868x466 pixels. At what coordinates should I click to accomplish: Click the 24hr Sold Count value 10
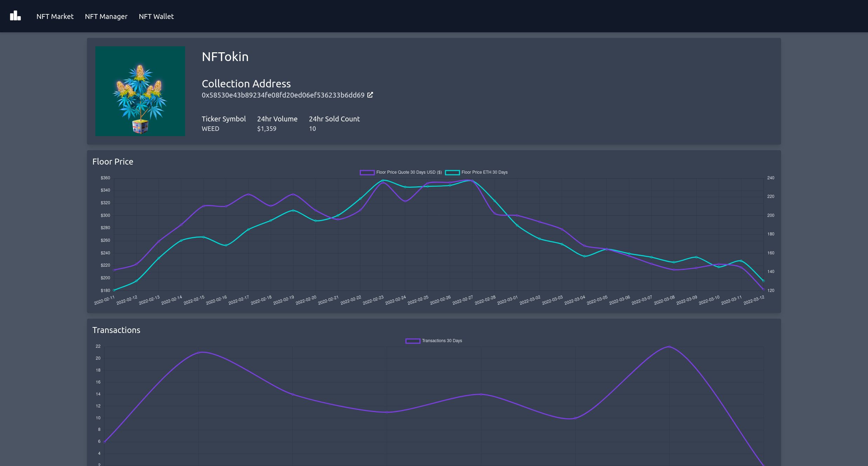pyautogui.click(x=312, y=129)
